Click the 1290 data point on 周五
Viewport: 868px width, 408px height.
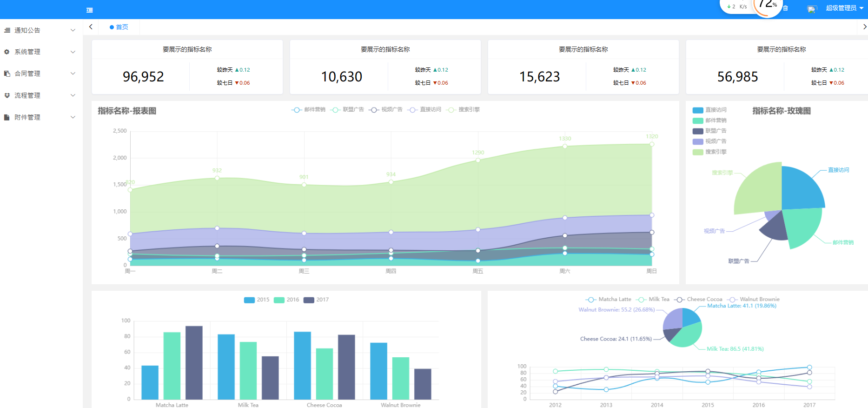pyautogui.click(x=478, y=161)
